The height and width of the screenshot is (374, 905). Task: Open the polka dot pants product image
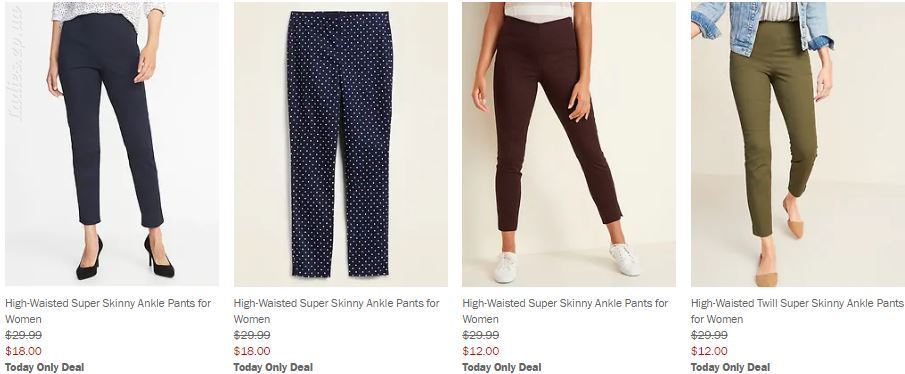(341, 144)
